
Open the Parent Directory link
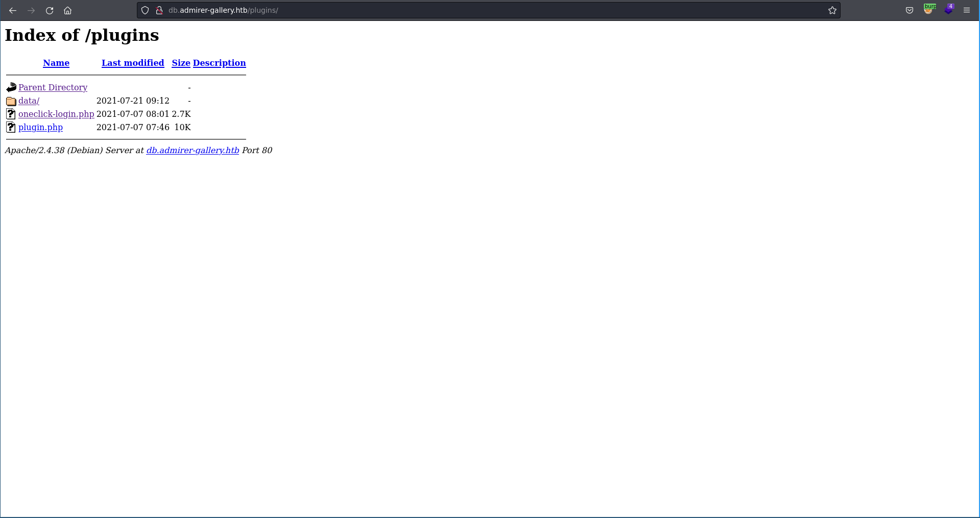[x=53, y=87]
